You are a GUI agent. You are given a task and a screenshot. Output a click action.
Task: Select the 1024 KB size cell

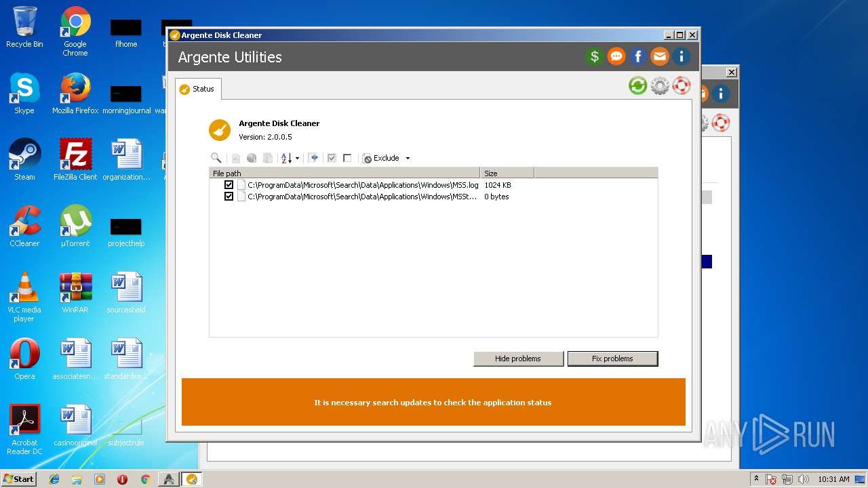[498, 185]
